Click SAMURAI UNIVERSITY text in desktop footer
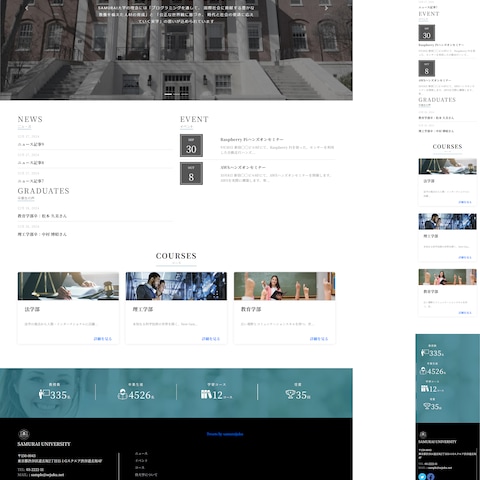This screenshot has width=480, height=480. point(44,444)
